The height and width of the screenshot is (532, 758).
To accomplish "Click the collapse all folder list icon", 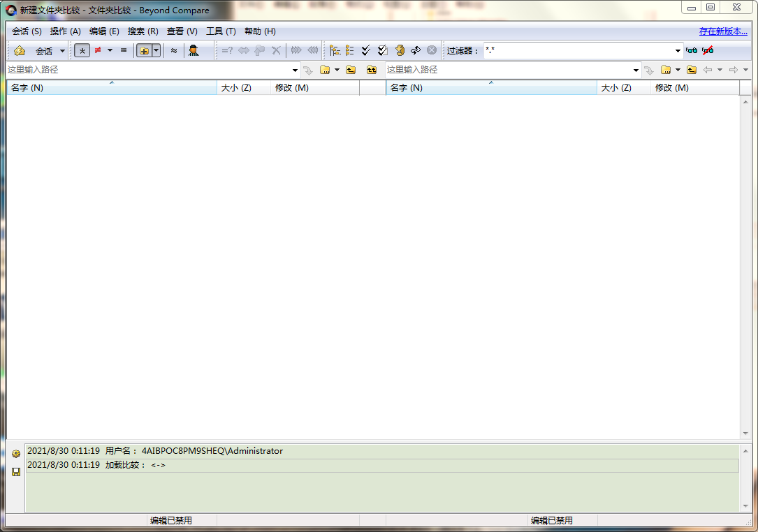I will click(x=349, y=50).
